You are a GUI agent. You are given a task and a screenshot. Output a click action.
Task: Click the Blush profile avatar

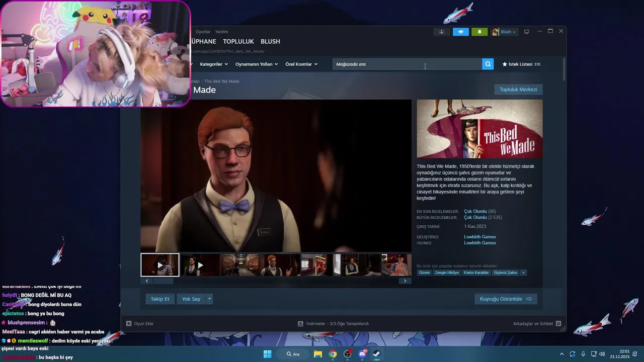[x=495, y=32]
